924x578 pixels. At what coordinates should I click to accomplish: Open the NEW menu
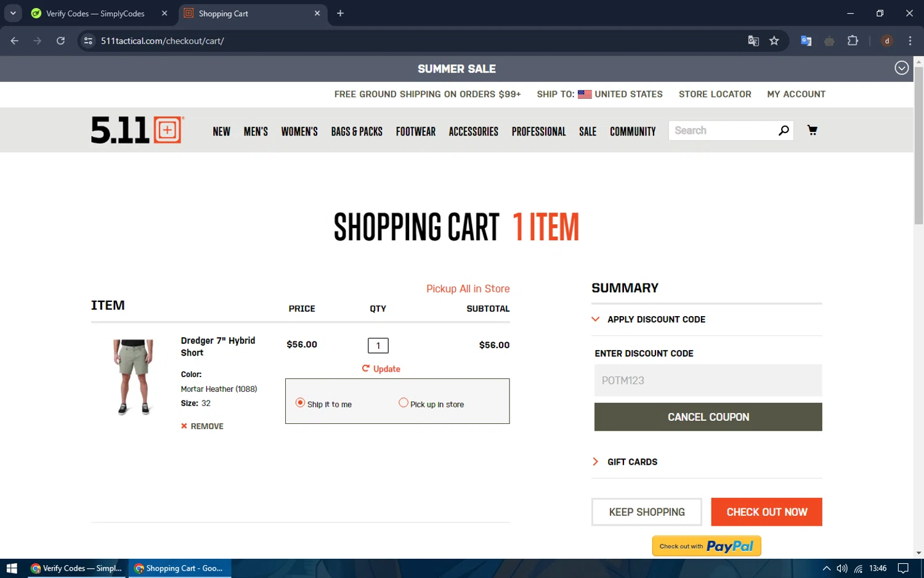coord(221,131)
